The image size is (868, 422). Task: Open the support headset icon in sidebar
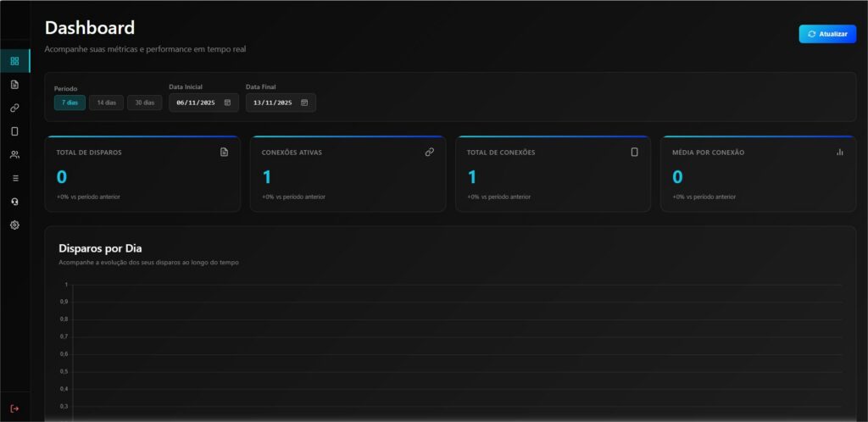[x=14, y=202]
